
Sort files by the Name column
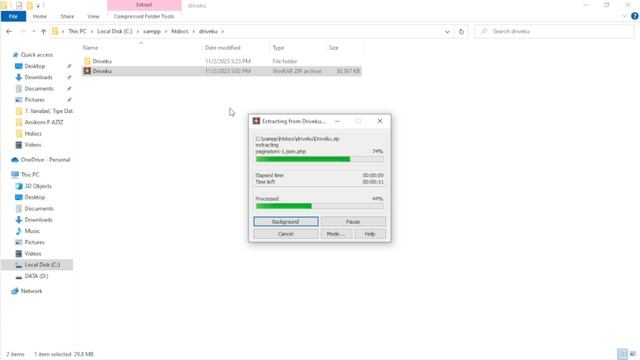pos(90,48)
